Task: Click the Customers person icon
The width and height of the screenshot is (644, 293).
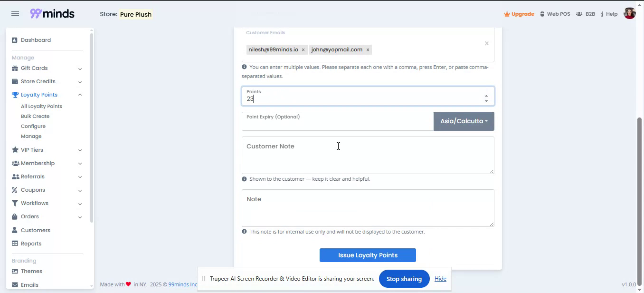Action: [15, 230]
